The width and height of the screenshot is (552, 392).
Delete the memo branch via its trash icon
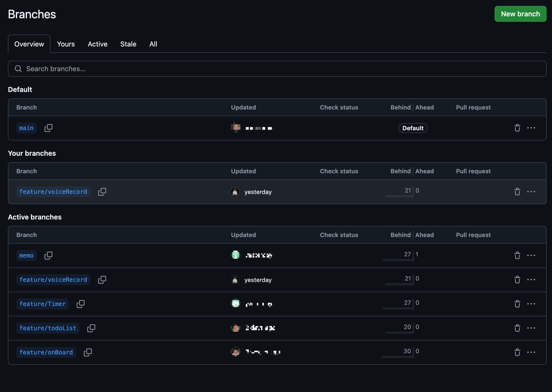(517, 255)
